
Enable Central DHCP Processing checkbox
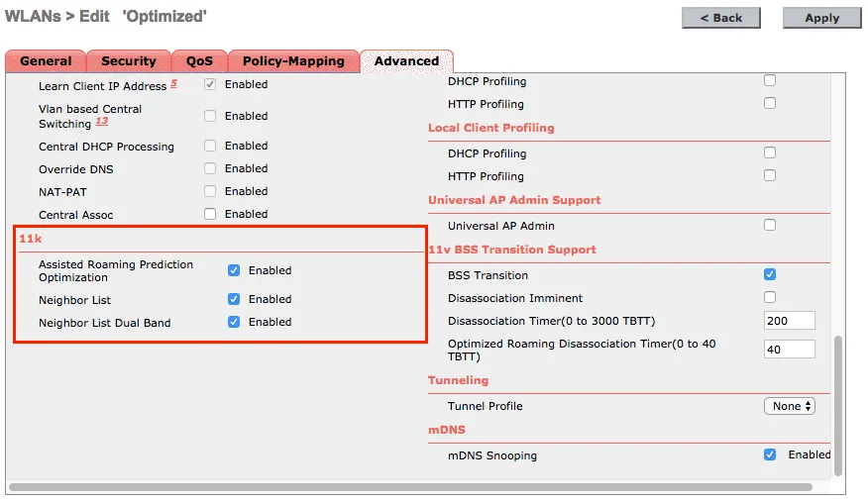(210, 146)
